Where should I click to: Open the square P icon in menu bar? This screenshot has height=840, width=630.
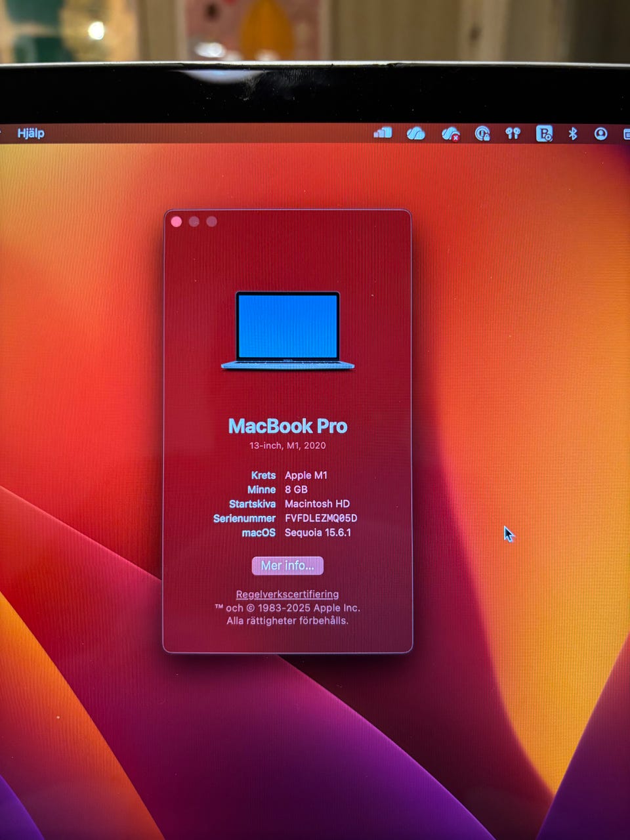click(544, 134)
